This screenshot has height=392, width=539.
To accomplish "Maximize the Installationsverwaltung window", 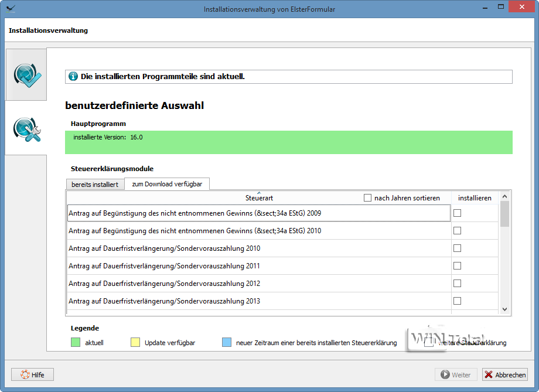I will [x=501, y=7].
